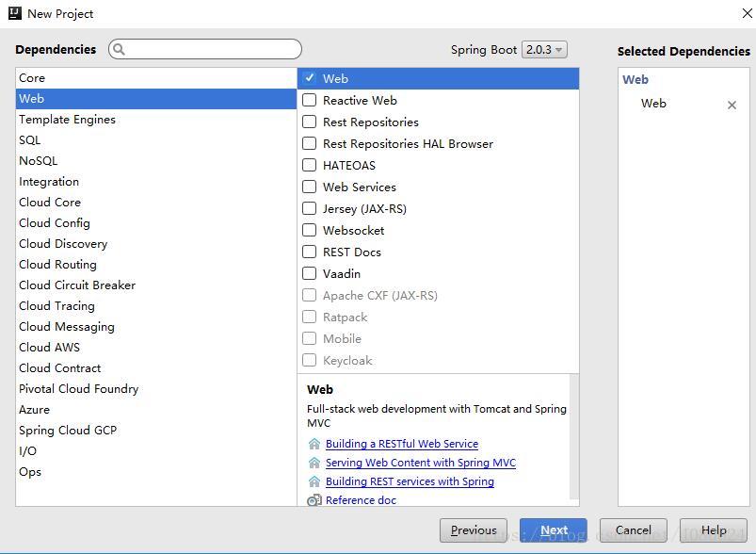The image size is (756, 554).
Task: Click home icon beside Building REST services link
Action: point(314,481)
